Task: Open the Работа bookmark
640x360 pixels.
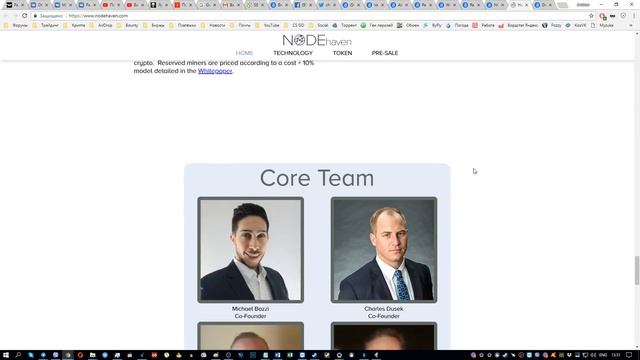Action: tap(484, 25)
